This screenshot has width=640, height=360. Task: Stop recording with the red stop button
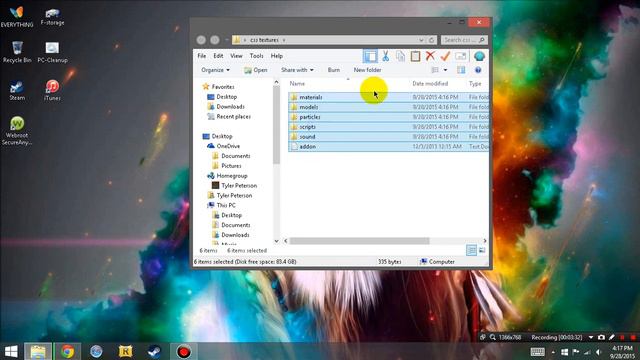click(x=633, y=338)
